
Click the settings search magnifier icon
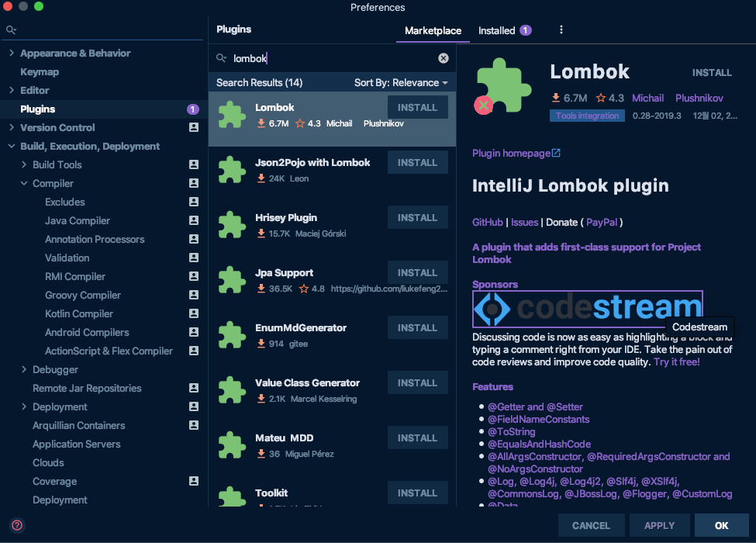tap(11, 30)
